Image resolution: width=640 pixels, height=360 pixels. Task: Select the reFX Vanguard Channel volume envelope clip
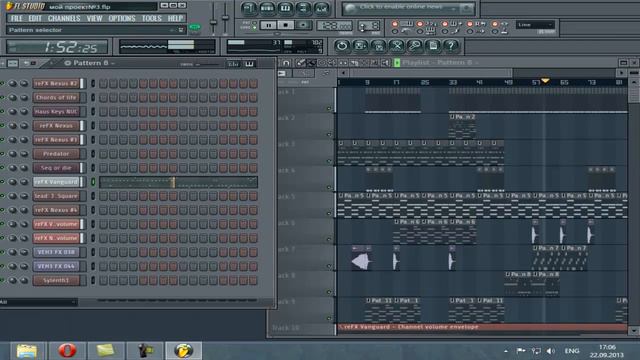coord(482,327)
